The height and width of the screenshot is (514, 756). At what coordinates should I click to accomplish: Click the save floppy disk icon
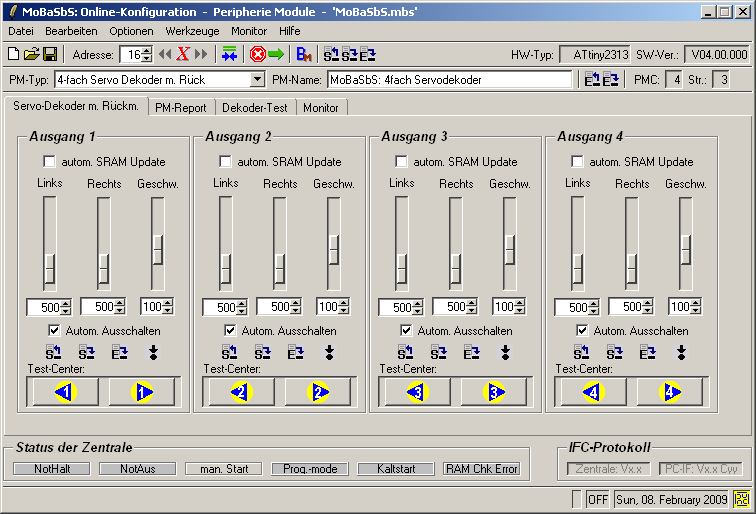coord(48,54)
